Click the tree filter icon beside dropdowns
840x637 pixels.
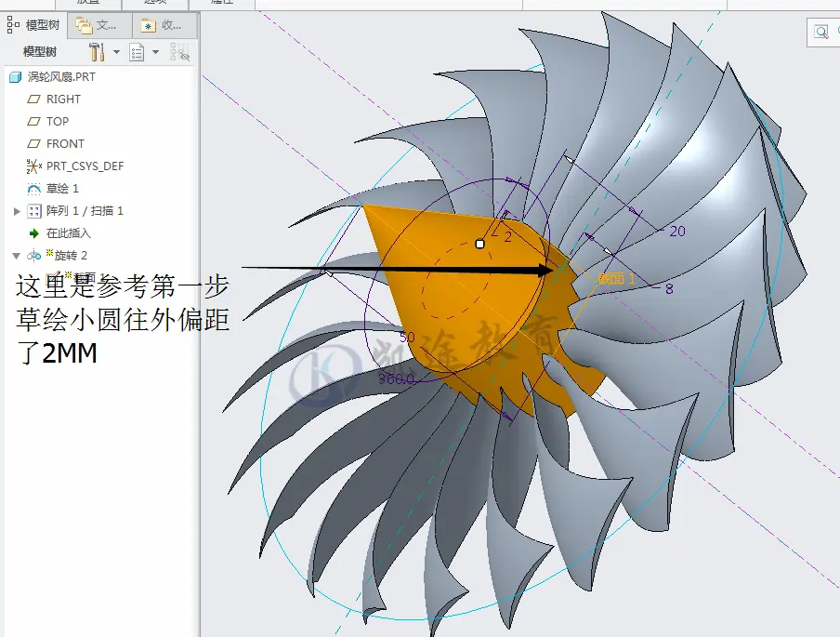179,52
